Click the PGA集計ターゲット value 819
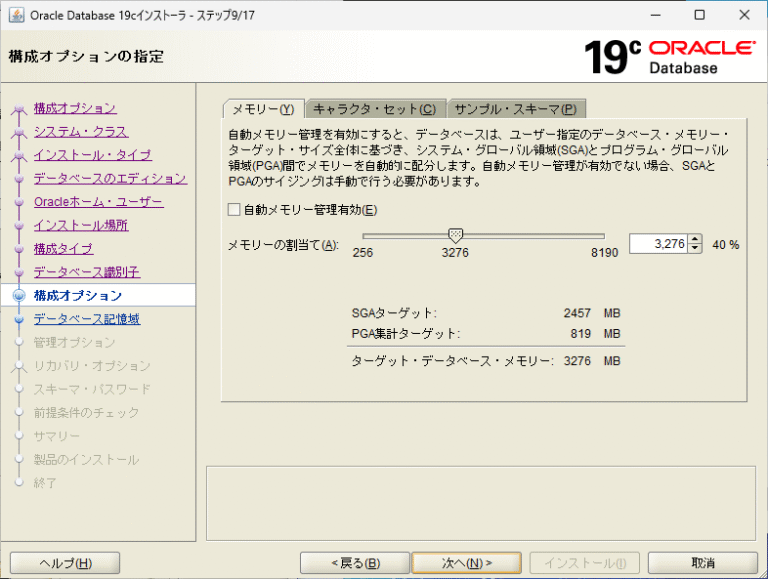The height and width of the screenshot is (579, 768). click(x=580, y=334)
